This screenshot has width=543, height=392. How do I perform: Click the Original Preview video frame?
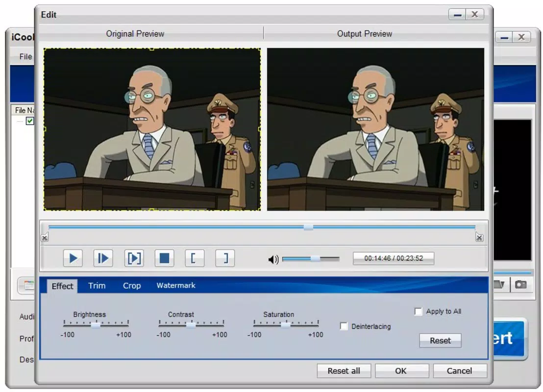click(x=152, y=129)
